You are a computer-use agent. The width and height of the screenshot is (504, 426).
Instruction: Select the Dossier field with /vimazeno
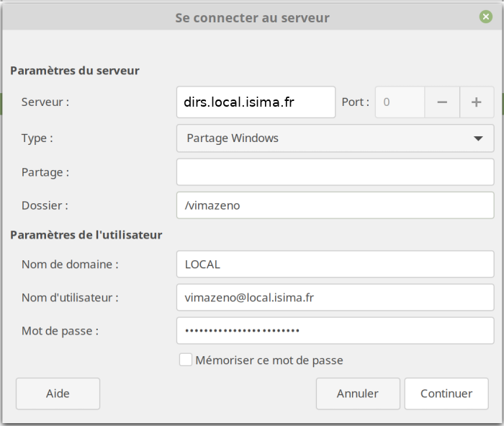(335, 205)
